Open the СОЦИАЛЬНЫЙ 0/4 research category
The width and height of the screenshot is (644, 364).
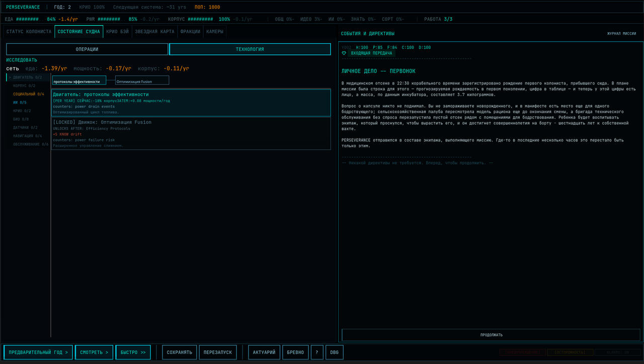(29, 94)
